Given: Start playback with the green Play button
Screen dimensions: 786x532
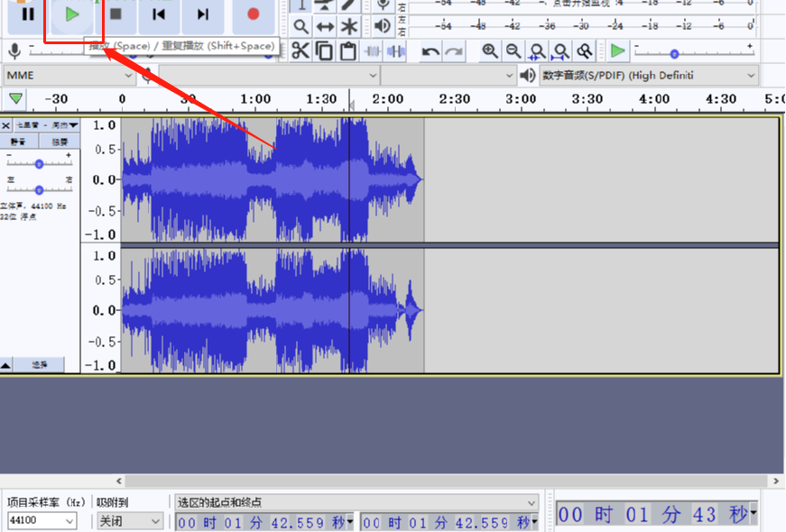Looking at the screenshot, I should click(x=71, y=14).
